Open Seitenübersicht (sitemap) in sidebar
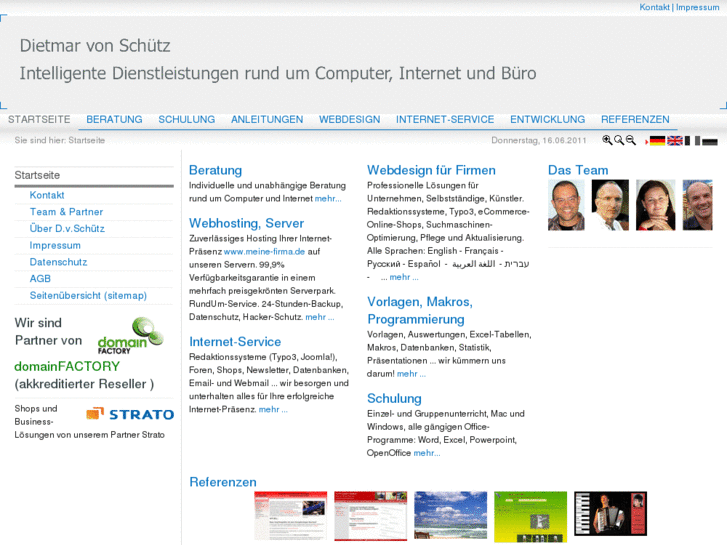727x545 pixels. pyautogui.click(x=88, y=295)
